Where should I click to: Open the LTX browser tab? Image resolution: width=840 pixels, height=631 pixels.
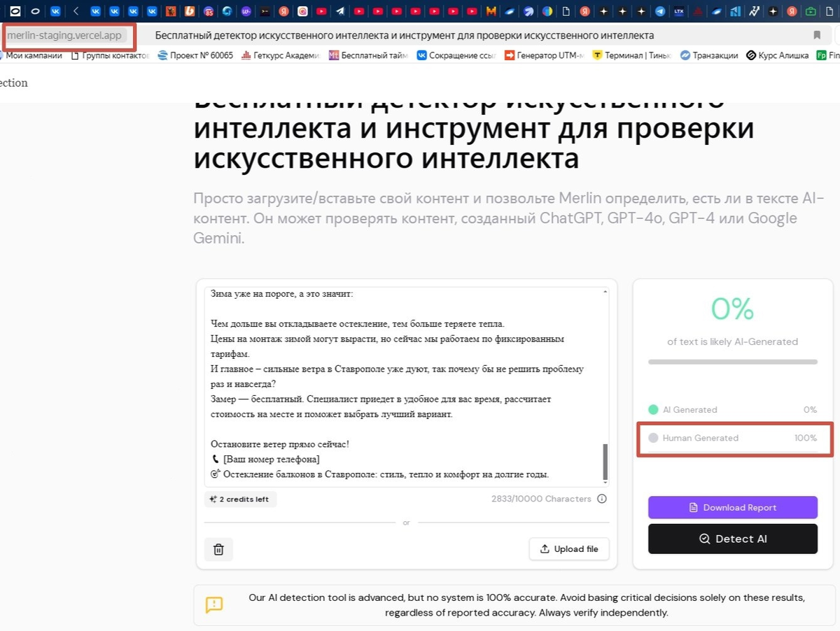[678, 11]
